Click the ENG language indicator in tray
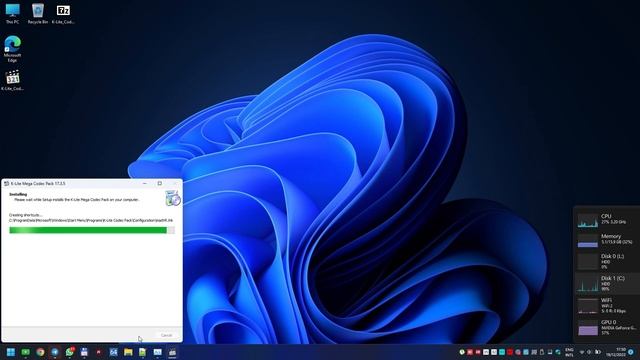This screenshot has width=640, height=360. pos(569,352)
